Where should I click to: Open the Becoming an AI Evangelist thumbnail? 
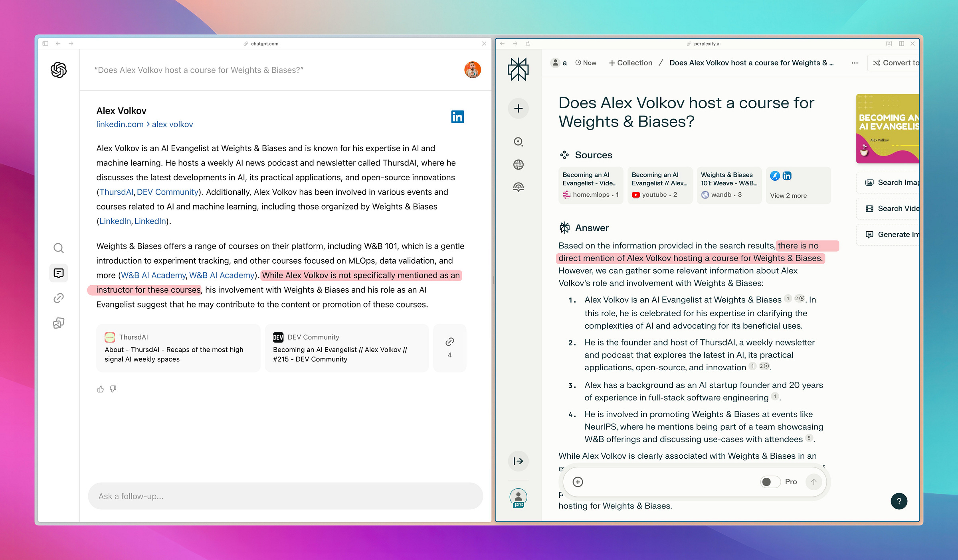888,128
